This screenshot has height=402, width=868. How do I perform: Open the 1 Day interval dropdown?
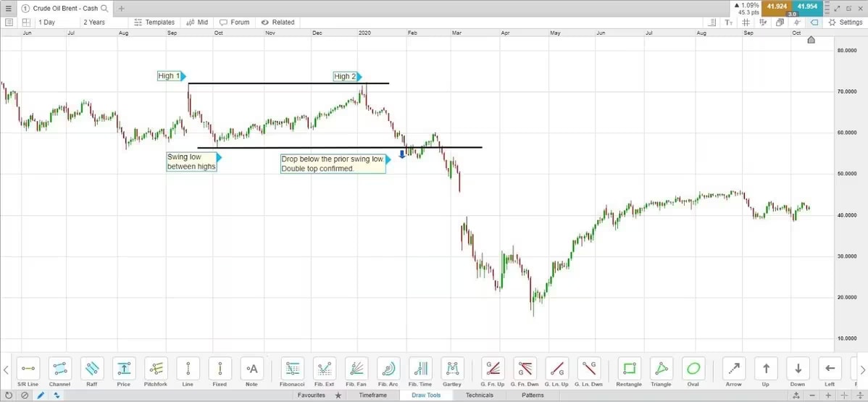[57, 22]
